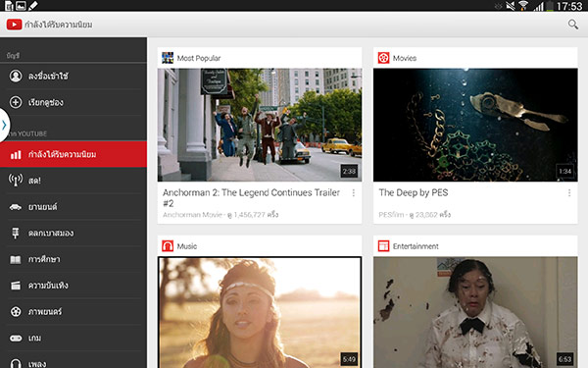Tap the battery status icon
This screenshot has width=588, height=368.
[550, 6]
